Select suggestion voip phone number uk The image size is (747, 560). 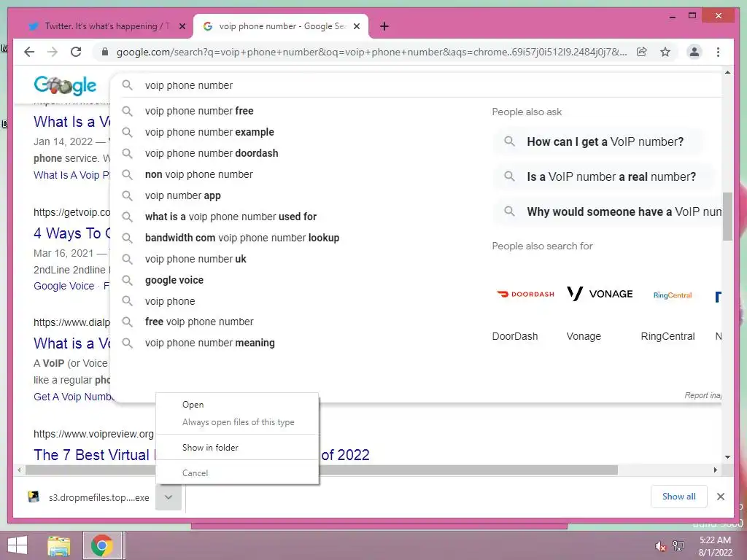[x=196, y=259]
